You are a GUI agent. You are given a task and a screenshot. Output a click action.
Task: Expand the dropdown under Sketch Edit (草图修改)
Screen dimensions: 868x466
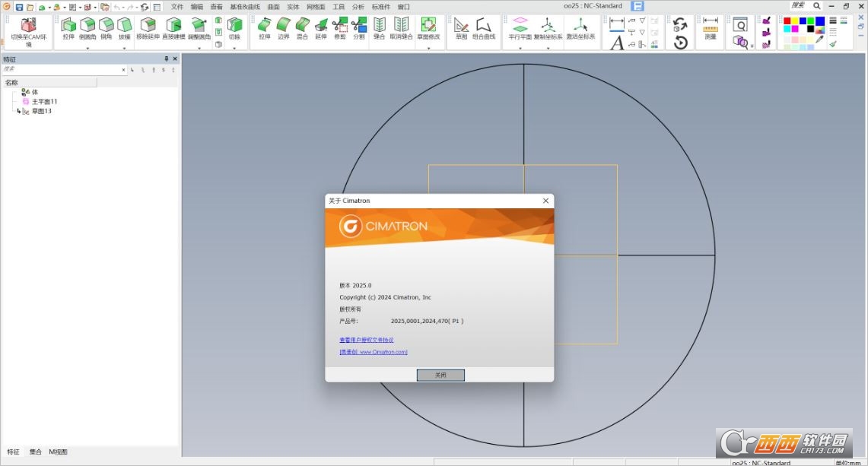click(428, 48)
